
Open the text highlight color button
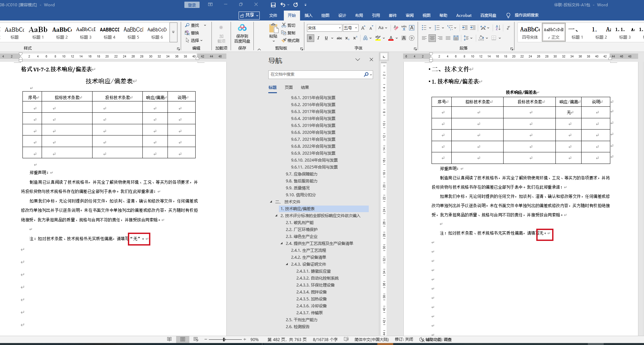(378, 38)
